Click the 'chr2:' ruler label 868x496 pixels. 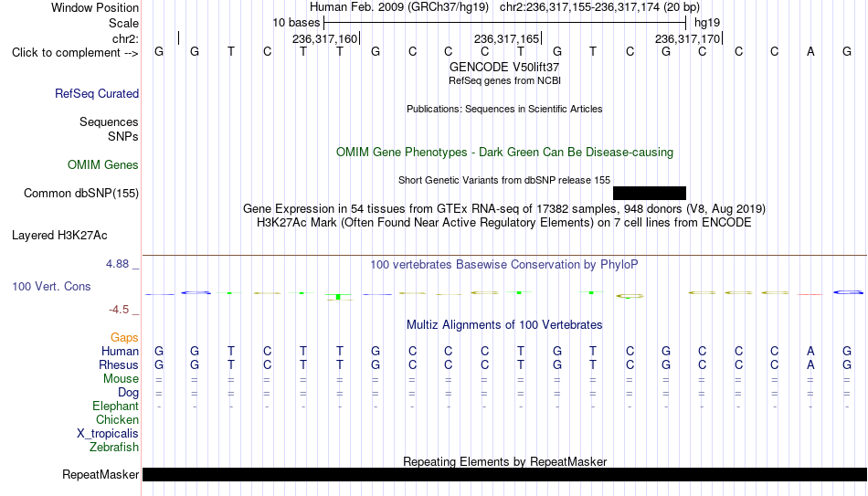point(126,38)
